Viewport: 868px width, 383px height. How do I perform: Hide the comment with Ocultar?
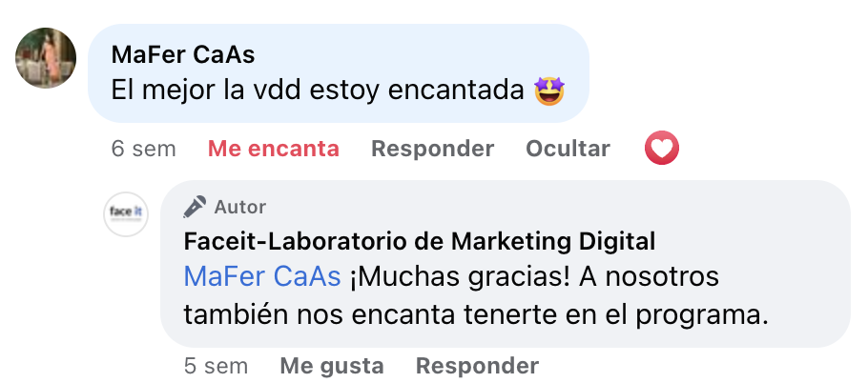[x=568, y=149]
